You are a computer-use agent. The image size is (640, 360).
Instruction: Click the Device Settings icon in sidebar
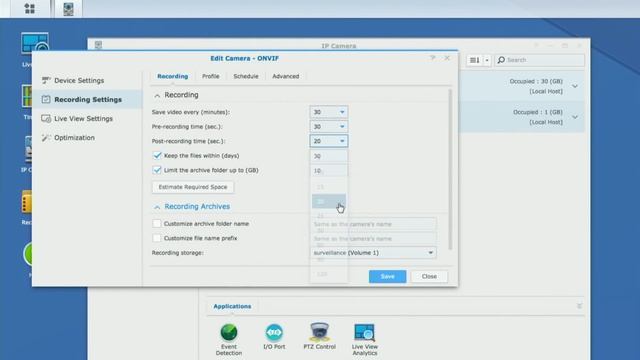point(46,80)
